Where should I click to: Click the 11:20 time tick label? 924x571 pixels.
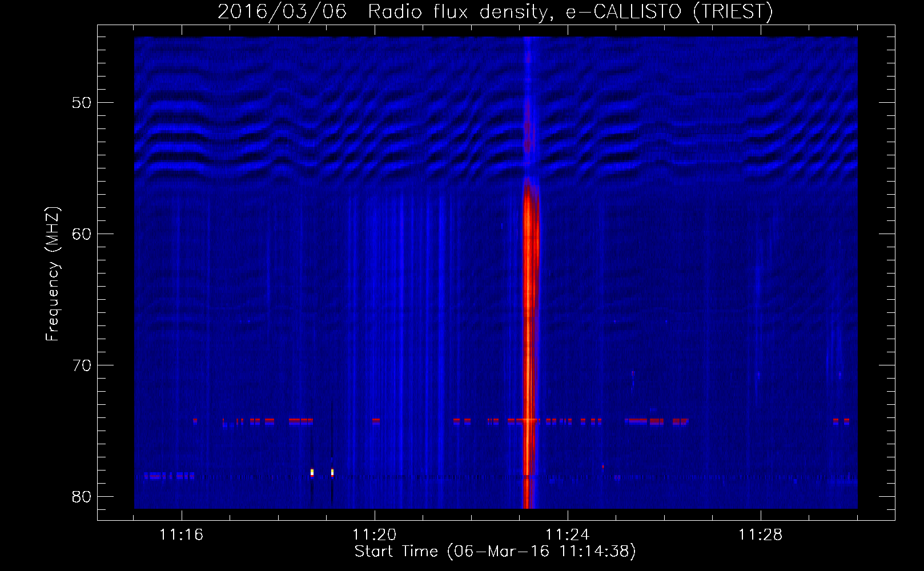374,534
